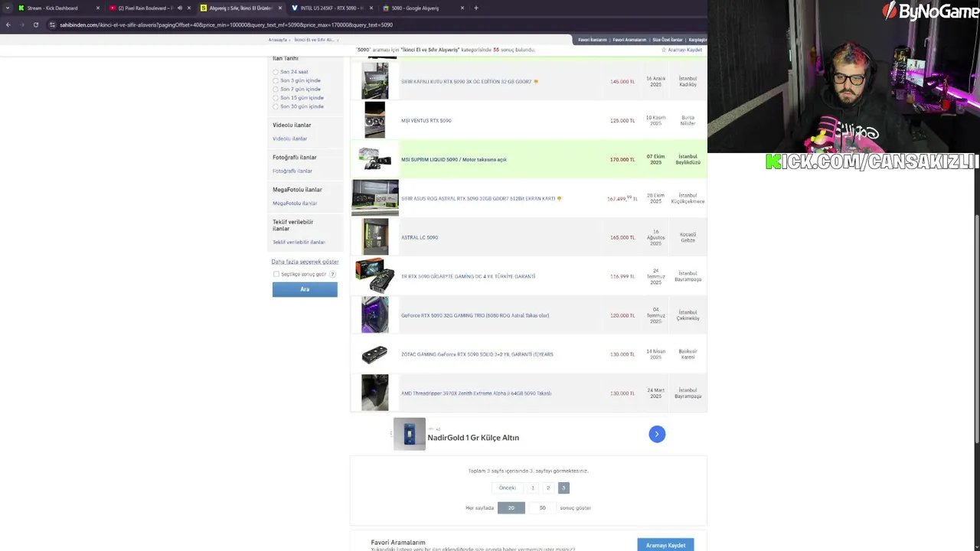Viewport: 980px width, 551px height.
Task: Click the Teklif verilebilir ilanlar filter link
Action: pos(299,242)
